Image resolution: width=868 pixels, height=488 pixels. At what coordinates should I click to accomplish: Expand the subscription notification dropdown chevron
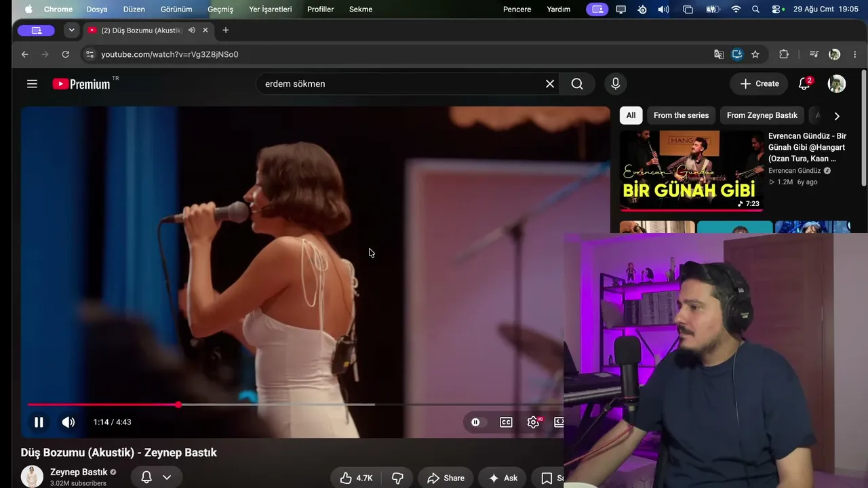tap(167, 477)
